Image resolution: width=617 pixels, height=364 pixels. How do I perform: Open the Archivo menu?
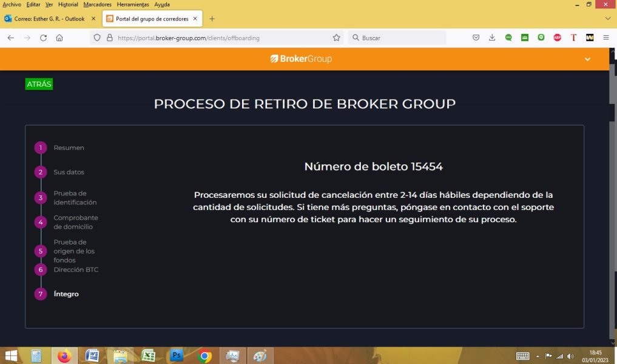click(x=12, y=4)
